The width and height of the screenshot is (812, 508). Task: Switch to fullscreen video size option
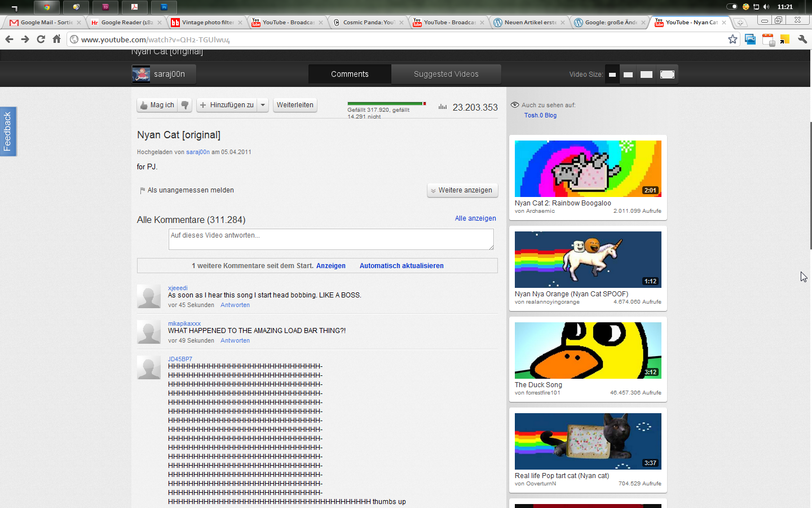[x=667, y=75]
